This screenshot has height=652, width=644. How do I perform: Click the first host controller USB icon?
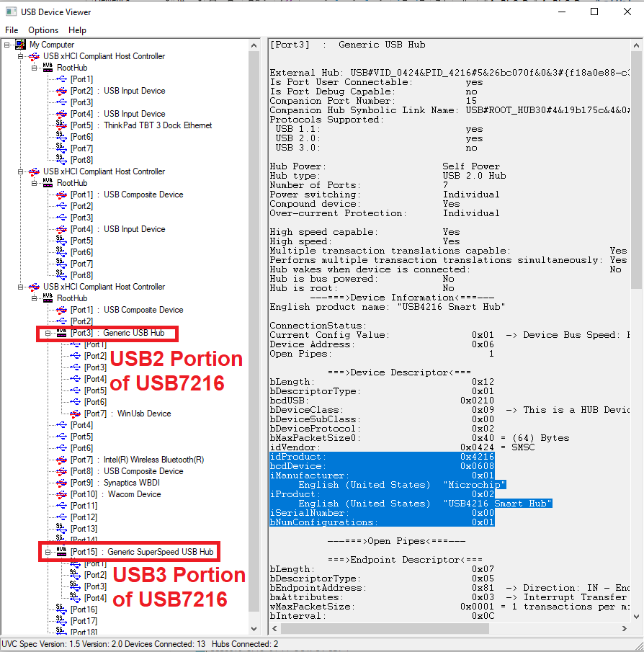(x=34, y=56)
